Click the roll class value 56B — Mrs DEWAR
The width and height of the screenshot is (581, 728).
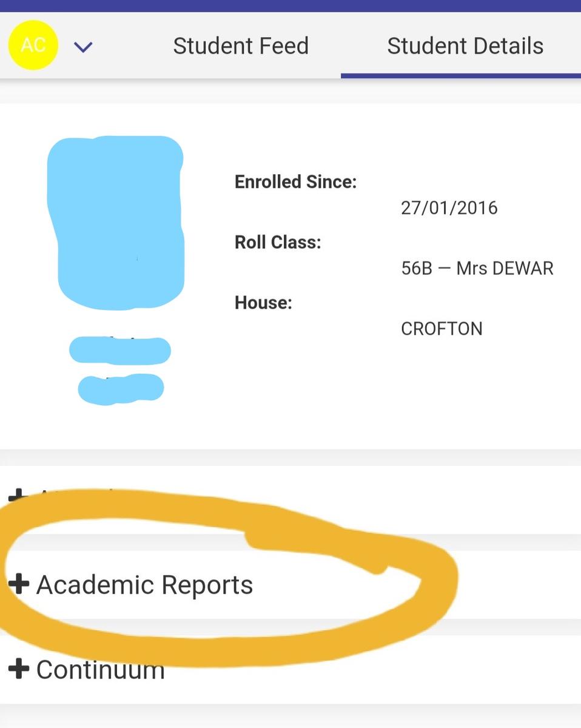tap(477, 268)
